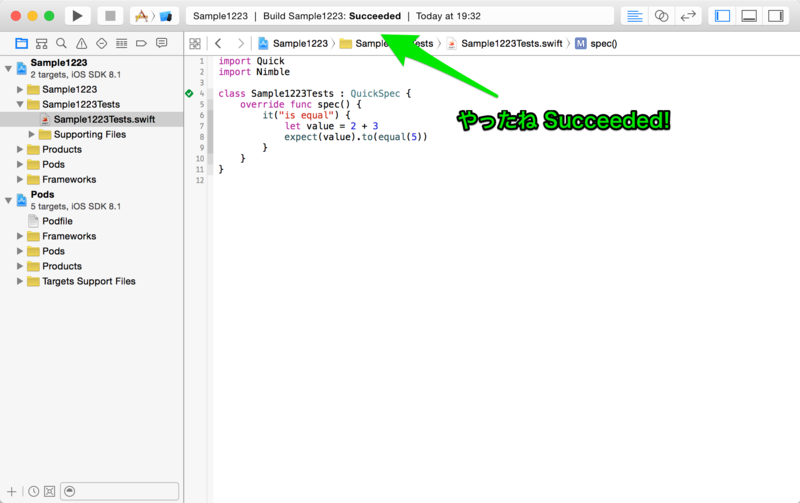Open the spec() method jump bar item
Image resolution: width=800 pixels, height=503 pixels.
596,43
